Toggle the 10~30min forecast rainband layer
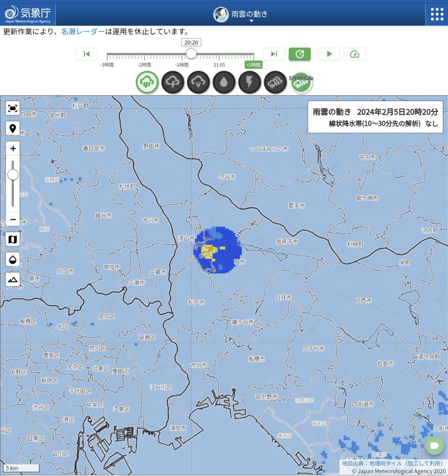448x476 pixels. pyautogui.click(x=301, y=82)
